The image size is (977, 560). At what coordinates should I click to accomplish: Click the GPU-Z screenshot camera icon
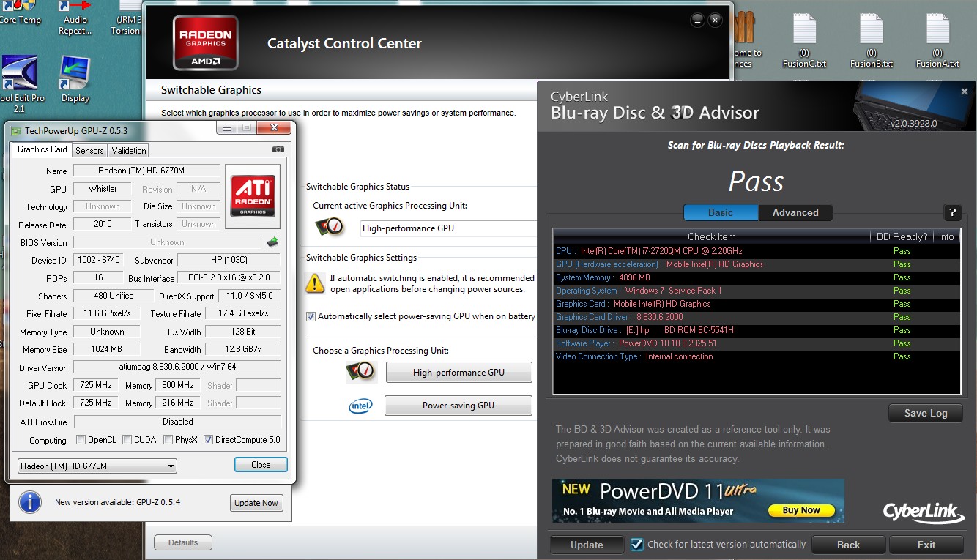(278, 149)
